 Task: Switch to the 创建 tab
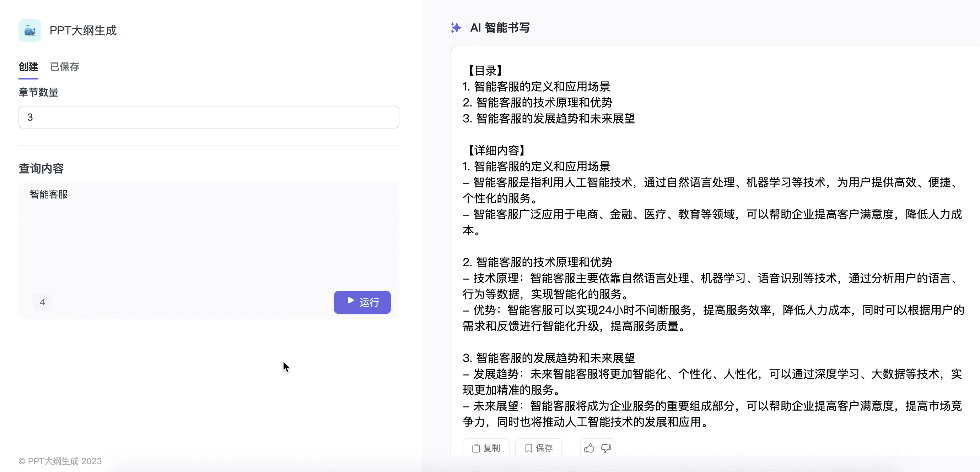tap(28, 67)
